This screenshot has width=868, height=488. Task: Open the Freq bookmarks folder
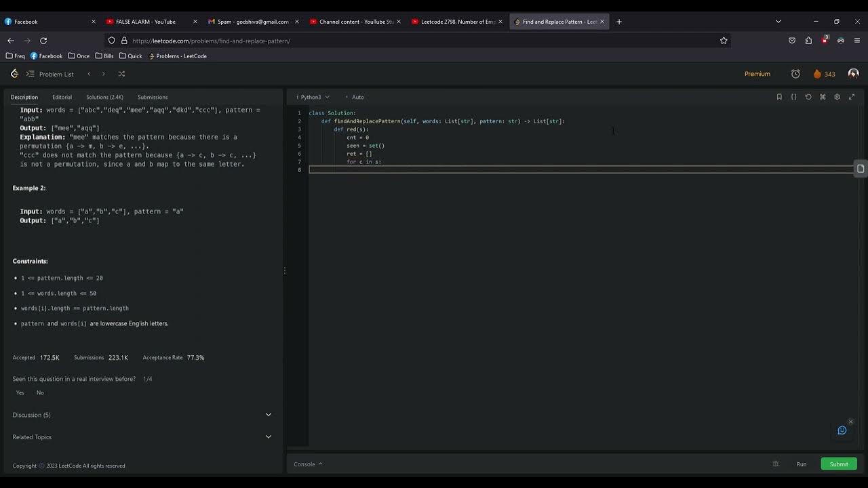pos(15,56)
